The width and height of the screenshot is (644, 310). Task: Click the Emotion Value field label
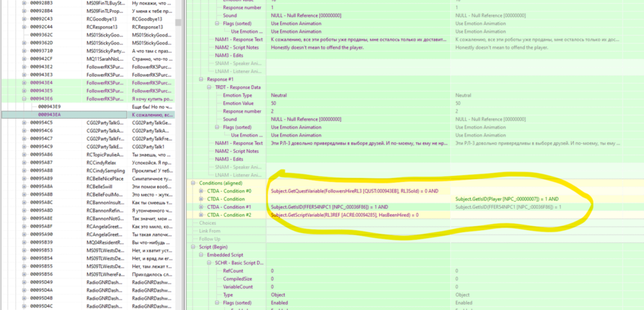(x=239, y=103)
